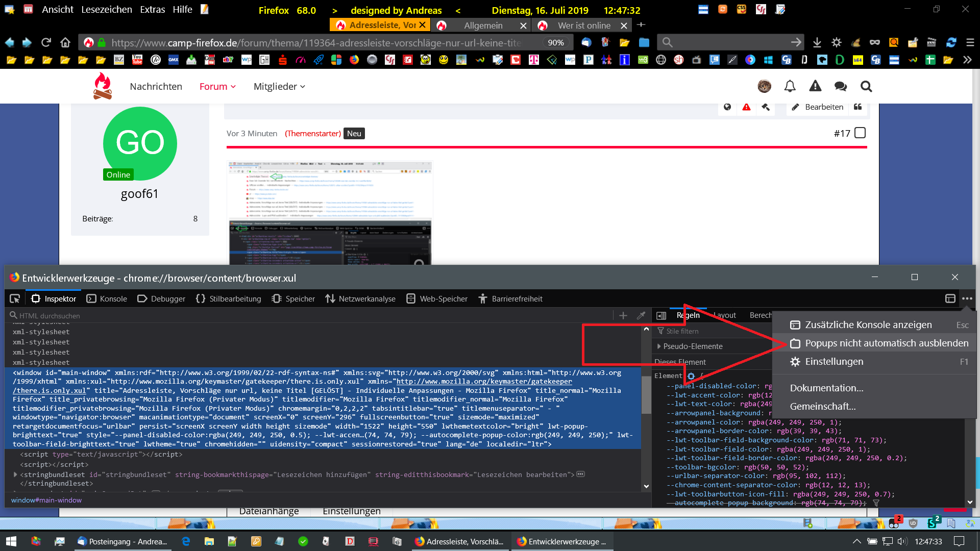Toggle the three-pane inspector icon

tap(661, 316)
